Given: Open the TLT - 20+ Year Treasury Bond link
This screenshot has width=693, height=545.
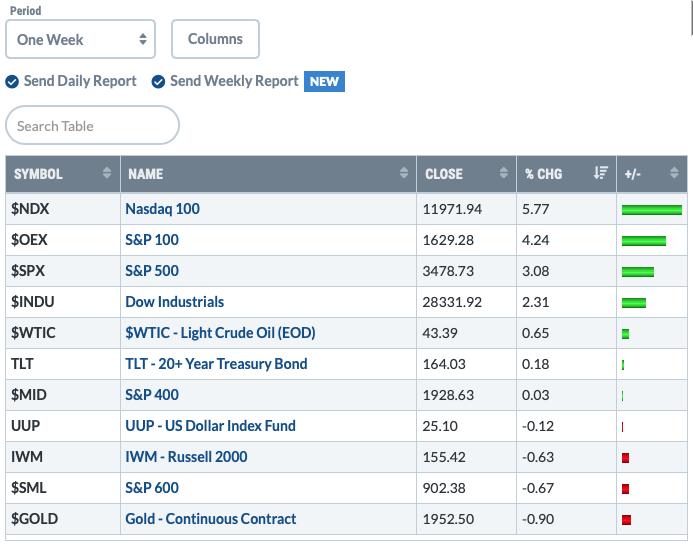Looking at the screenshot, I should [217, 364].
